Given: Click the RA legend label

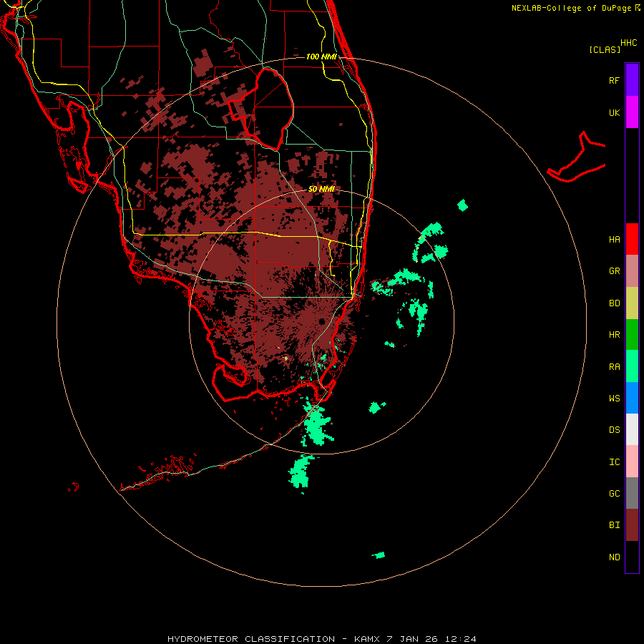Looking at the screenshot, I should [614, 367].
